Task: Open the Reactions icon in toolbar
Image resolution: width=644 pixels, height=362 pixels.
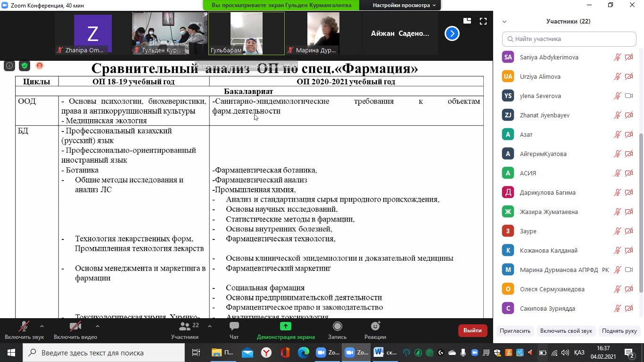Action: (x=375, y=327)
